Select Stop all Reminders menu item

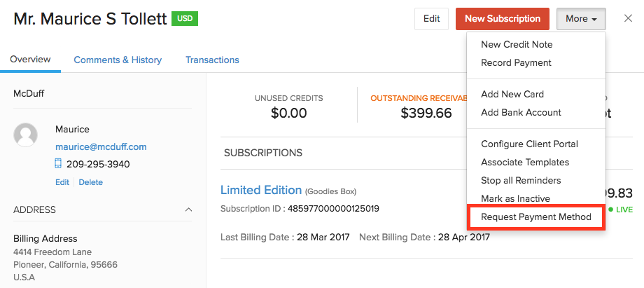521,180
